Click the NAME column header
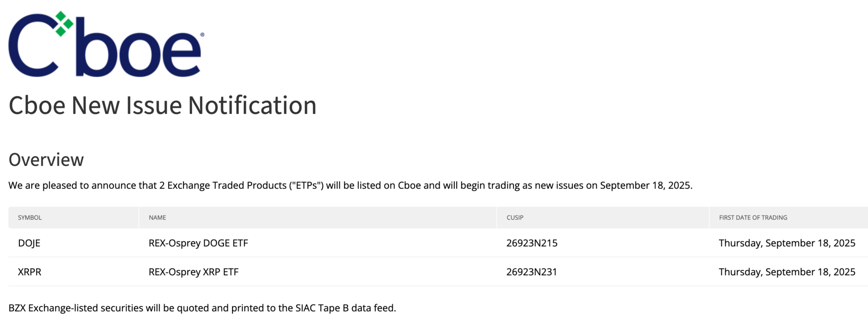This screenshot has height=324, width=868. (x=157, y=217)
